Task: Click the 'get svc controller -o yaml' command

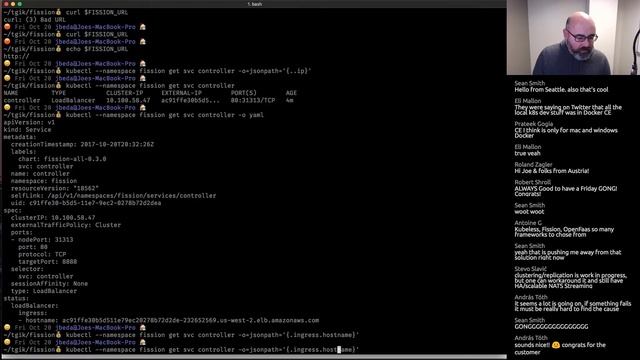Action: pos(164,115)
